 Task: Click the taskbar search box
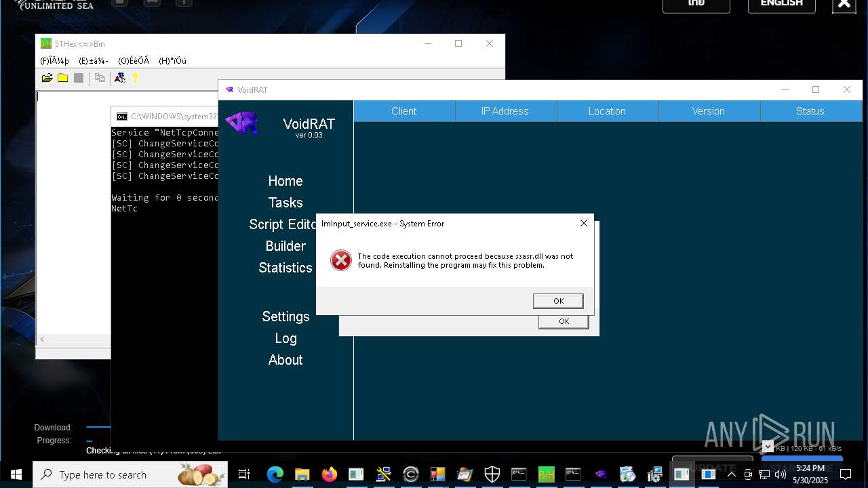[x=130, y=474]
